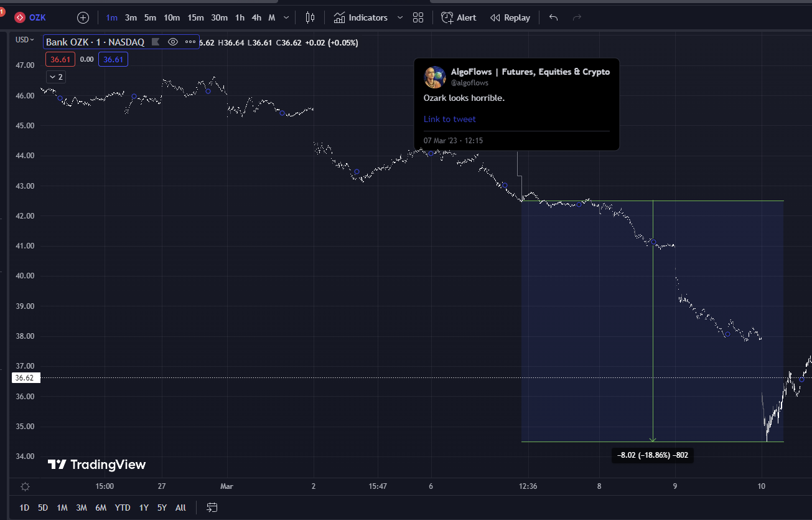
Task: Open the indicator templates grid icon
Action: (x=418, y=17)
